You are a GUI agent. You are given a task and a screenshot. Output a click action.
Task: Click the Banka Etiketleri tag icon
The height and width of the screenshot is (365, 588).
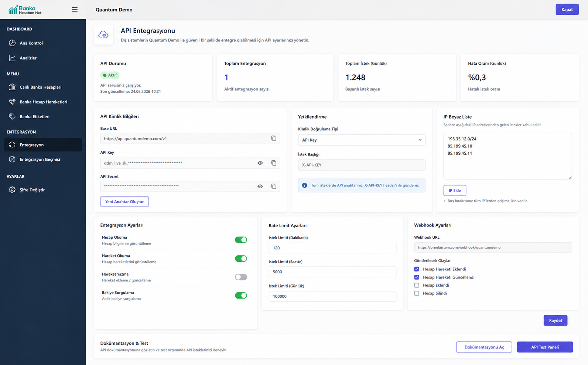pos(12,116)
